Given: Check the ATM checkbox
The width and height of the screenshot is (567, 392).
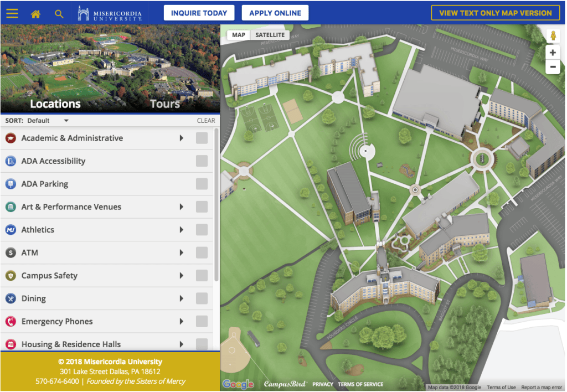Looking at the screenshot, I should [x=202, y=253].
